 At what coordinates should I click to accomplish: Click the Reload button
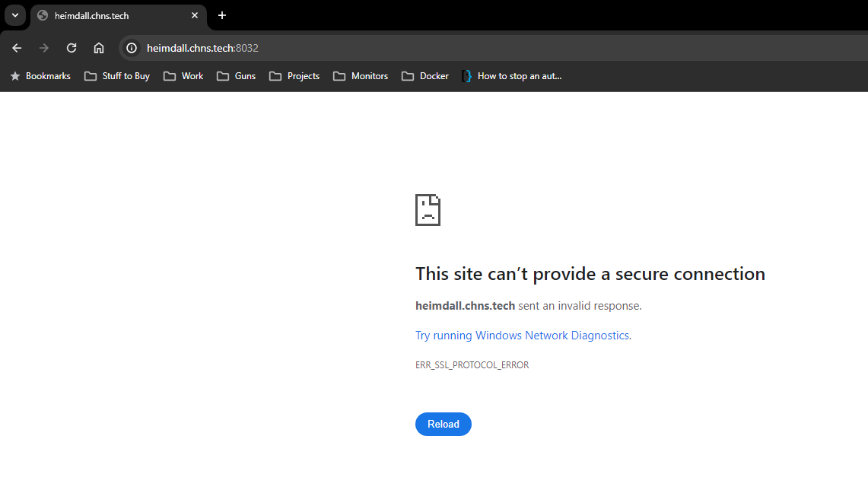[443, 424]
